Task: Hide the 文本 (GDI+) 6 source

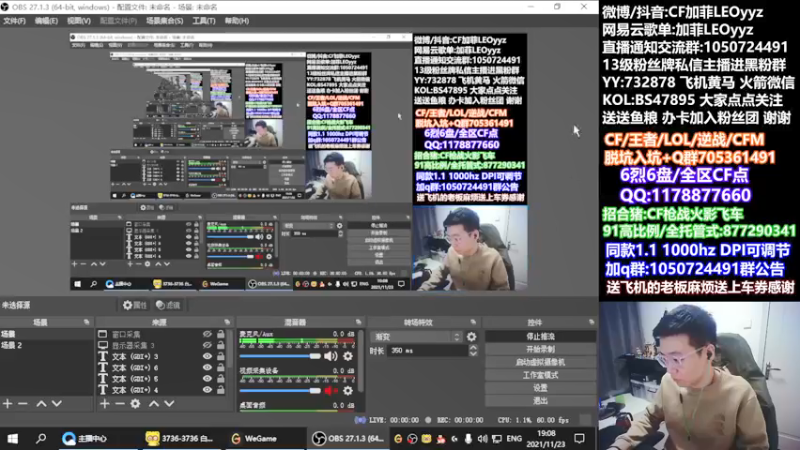Action: point(207,367)
